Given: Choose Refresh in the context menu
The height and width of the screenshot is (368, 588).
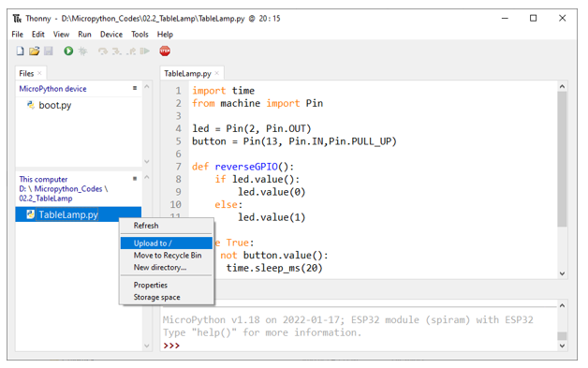Looking at the screenshot, I should point(167,226).
